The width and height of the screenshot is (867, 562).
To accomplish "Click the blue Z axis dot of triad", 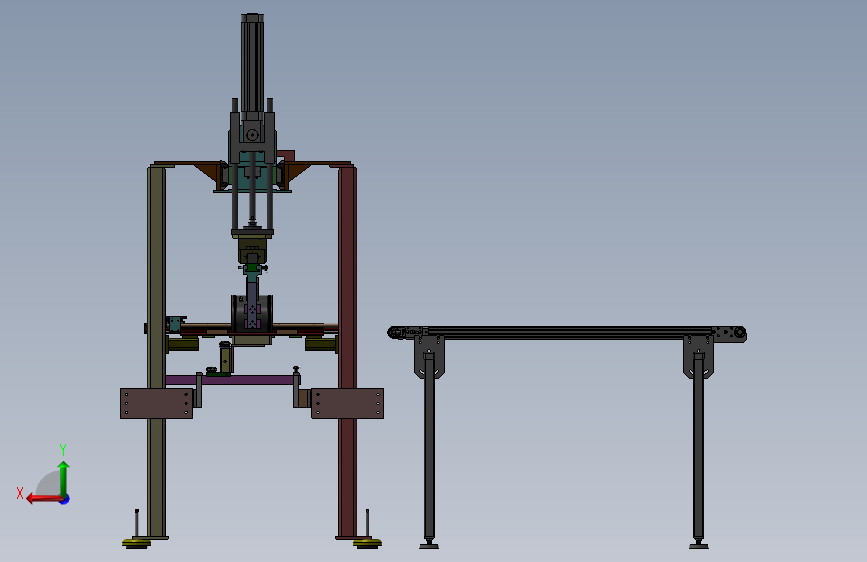I will coord(65,499).
